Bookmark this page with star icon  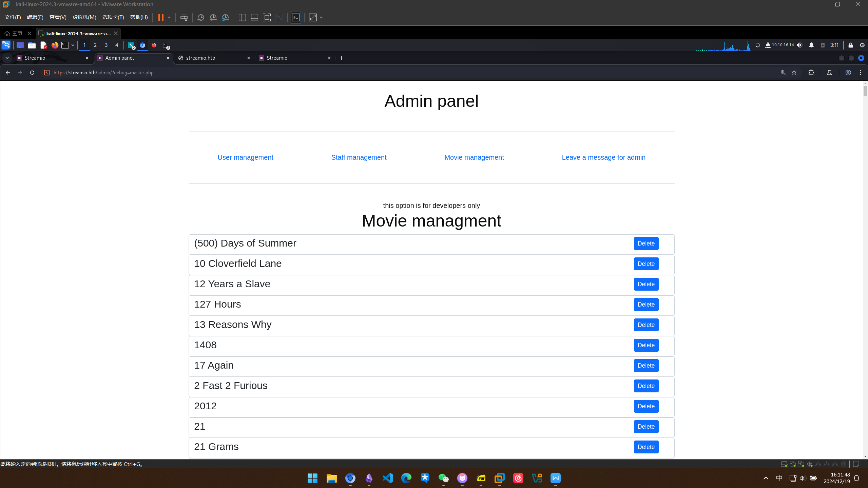pyautogui.click(x=794, y=73)
